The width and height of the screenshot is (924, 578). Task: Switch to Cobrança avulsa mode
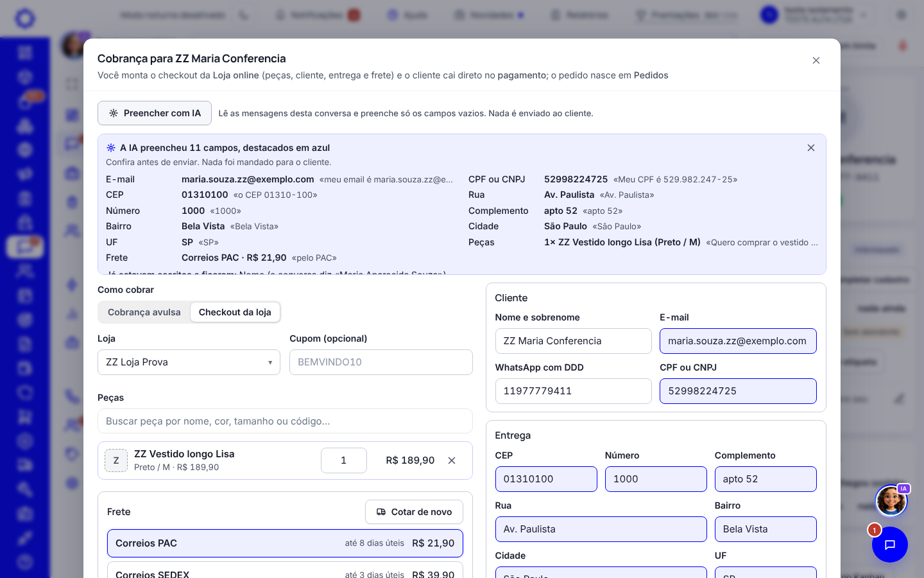click(144, 312)
